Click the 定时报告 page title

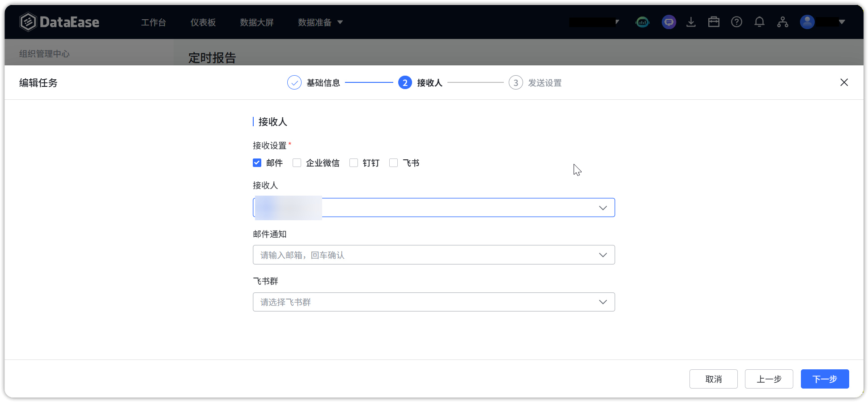(x=212, y=58)
